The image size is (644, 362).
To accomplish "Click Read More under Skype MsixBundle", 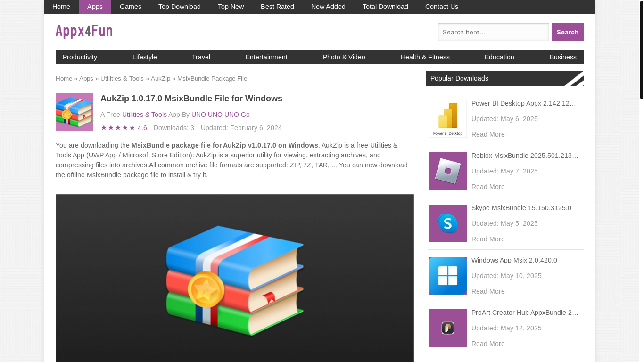I will (x=488, y=239).
